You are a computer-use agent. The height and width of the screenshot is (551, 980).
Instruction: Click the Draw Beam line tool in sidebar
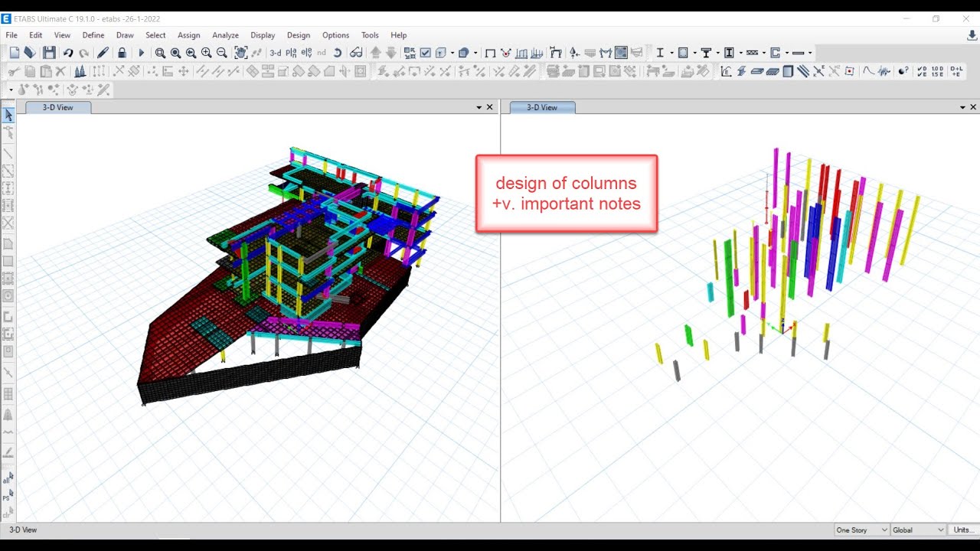coord(8,153)
